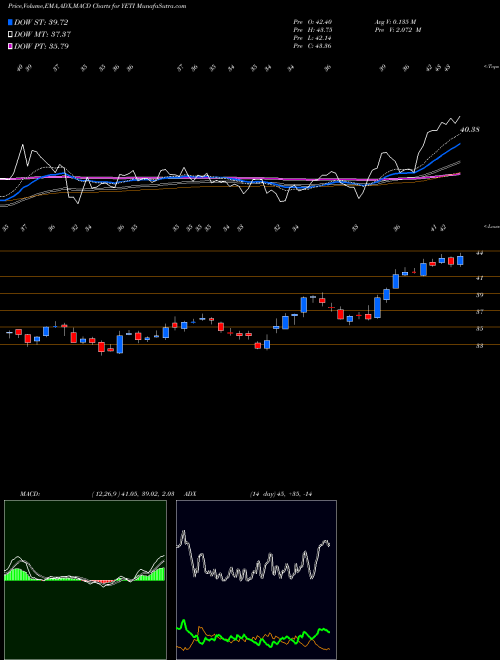Click the DOW PT: 35.79 label
Screen dimensions: 500x660
41,46
